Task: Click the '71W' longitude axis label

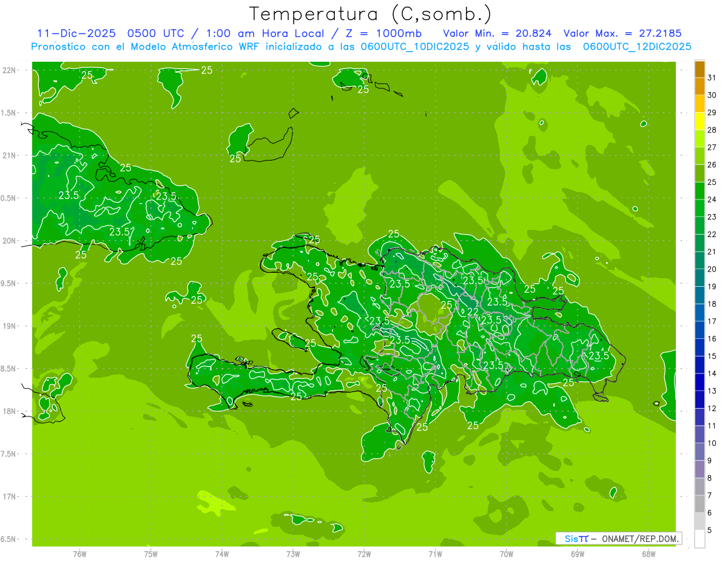Action: (435, 554)
